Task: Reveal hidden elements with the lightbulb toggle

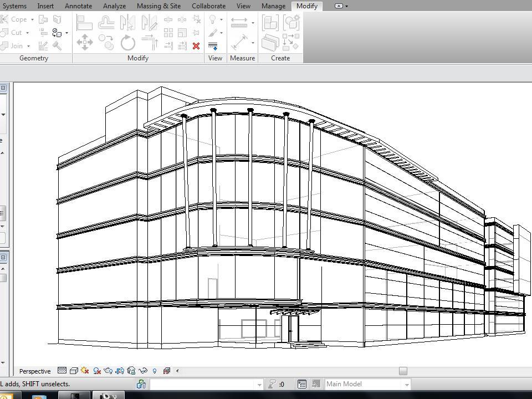Action: coord(154,370)
